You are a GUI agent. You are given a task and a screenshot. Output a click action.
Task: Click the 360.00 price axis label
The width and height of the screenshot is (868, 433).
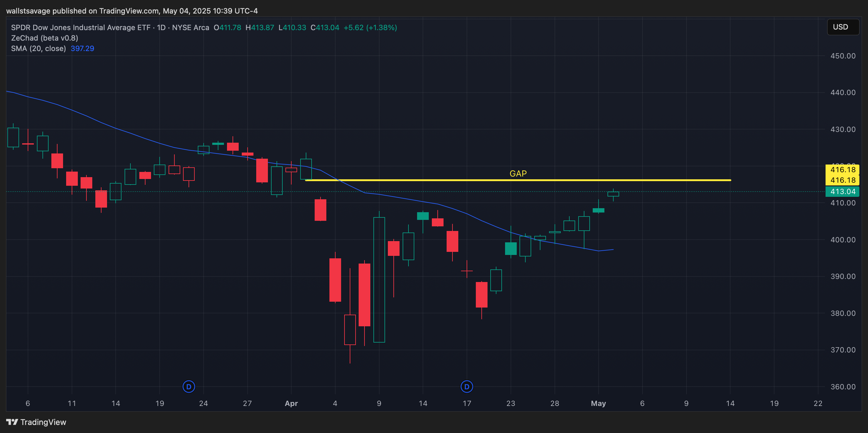coord(843,387)
